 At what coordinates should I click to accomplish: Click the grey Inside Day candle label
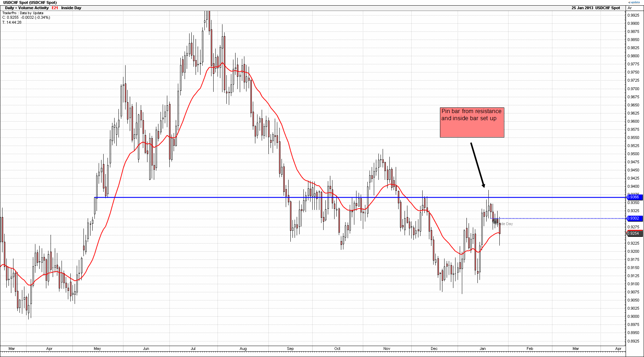tap(505, 224)
